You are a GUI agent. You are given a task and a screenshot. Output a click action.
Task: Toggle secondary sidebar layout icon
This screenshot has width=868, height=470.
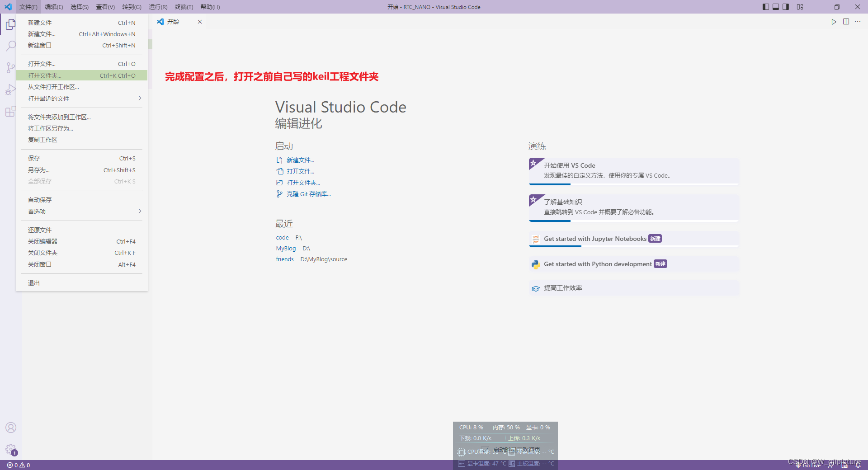pyautogui.click(x=786, y=7)
